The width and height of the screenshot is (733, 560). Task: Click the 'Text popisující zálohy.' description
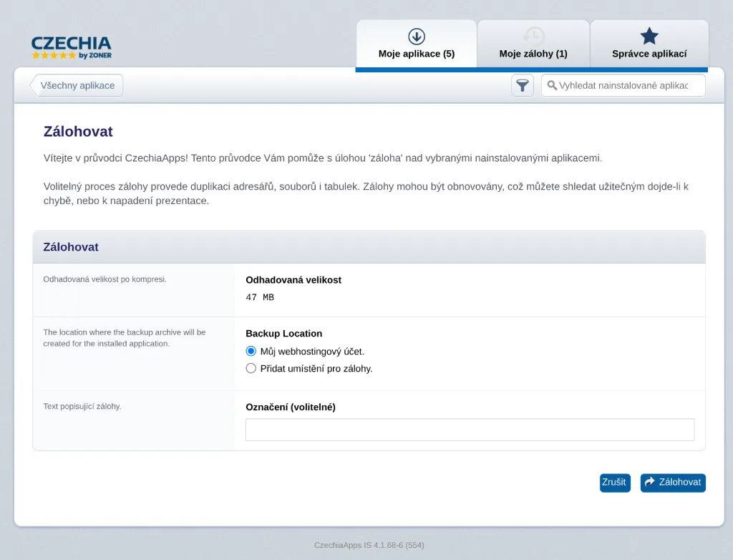[x=82, y=407]
